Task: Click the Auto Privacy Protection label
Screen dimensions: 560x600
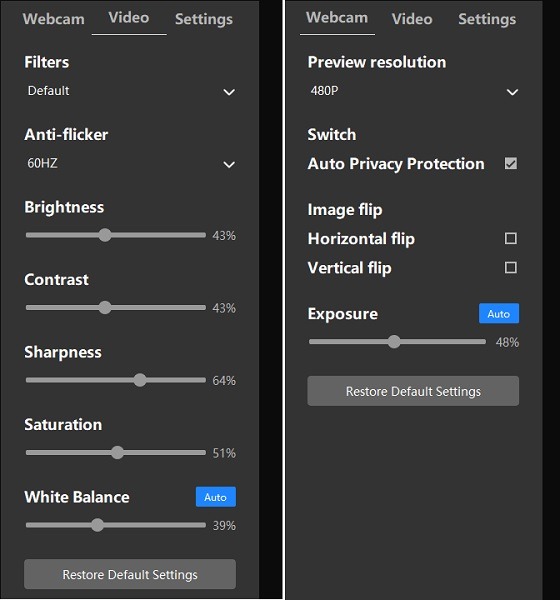Action: [396, 164]
